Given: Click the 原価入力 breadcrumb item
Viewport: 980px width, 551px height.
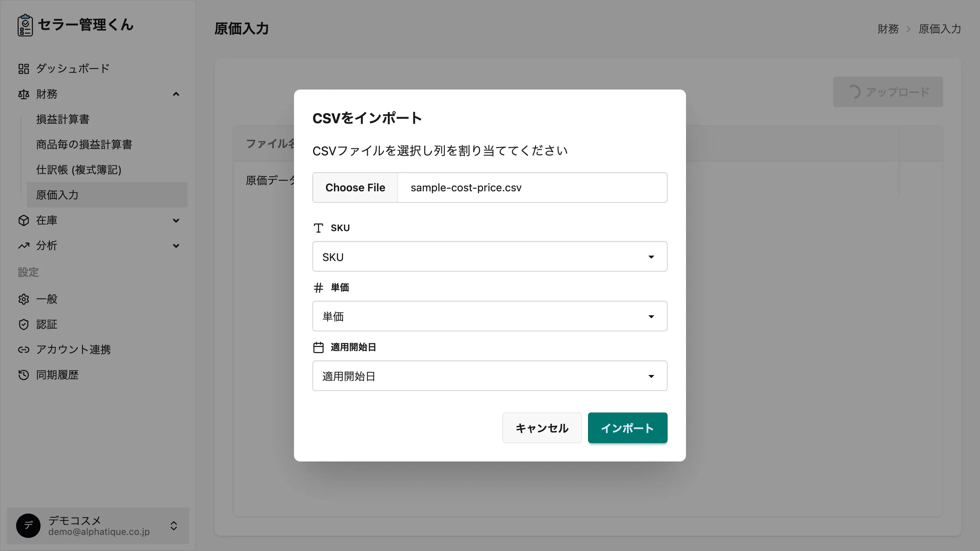Looking at the screenshot, I should (940, 29).
